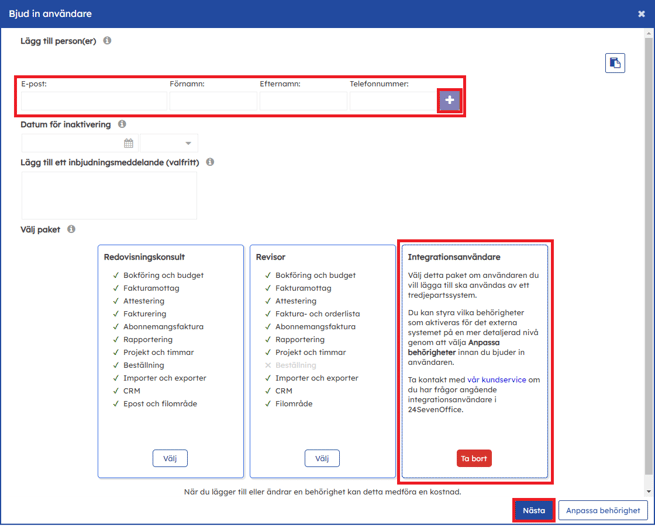The width and height of the screenshot is (655, 526).
Task: Select the Redovisningskonsult package with Välj
Action: point(170,459)
